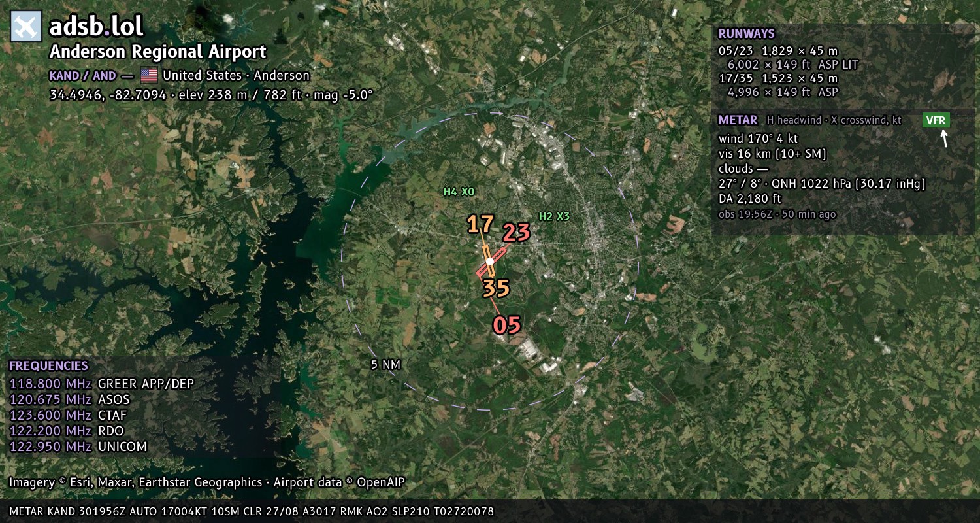Click the H4 X0 wind component label
Screen dimensions: 980x523
pyautogui.click(x=459, y=192)
